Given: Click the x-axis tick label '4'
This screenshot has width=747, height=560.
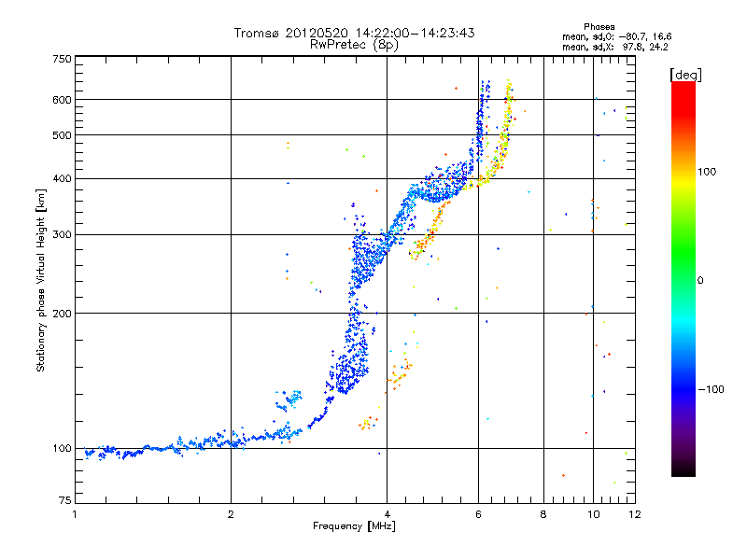Looking at the screenshot, I should [x=387, y=514].
